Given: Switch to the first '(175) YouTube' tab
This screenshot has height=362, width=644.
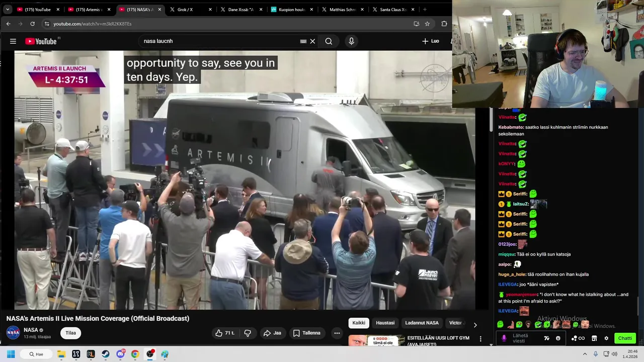Looking at the screenshot, I should pos(38,10).
